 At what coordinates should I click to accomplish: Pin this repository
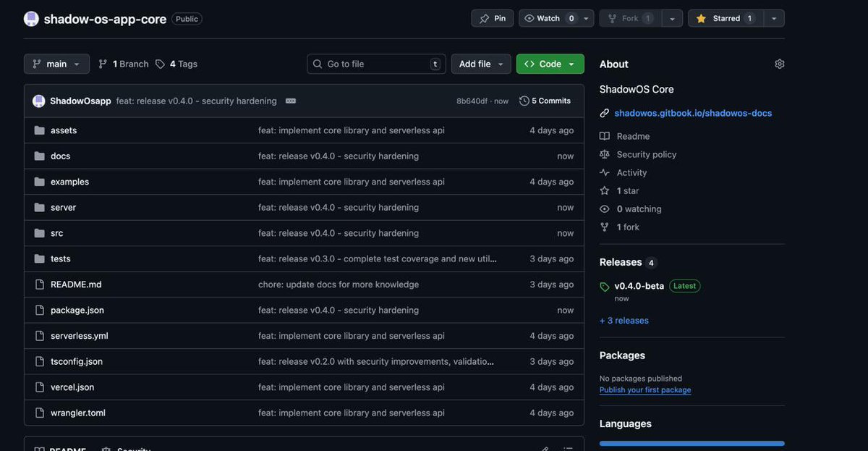pyautogui.click(x=492, y=17)
